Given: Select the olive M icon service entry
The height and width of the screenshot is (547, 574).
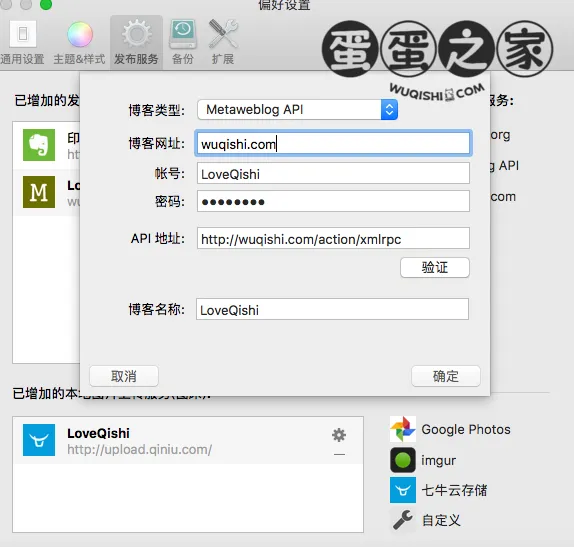Looking at the screenshot, I should pyautogui.click(x=39, y=192).
